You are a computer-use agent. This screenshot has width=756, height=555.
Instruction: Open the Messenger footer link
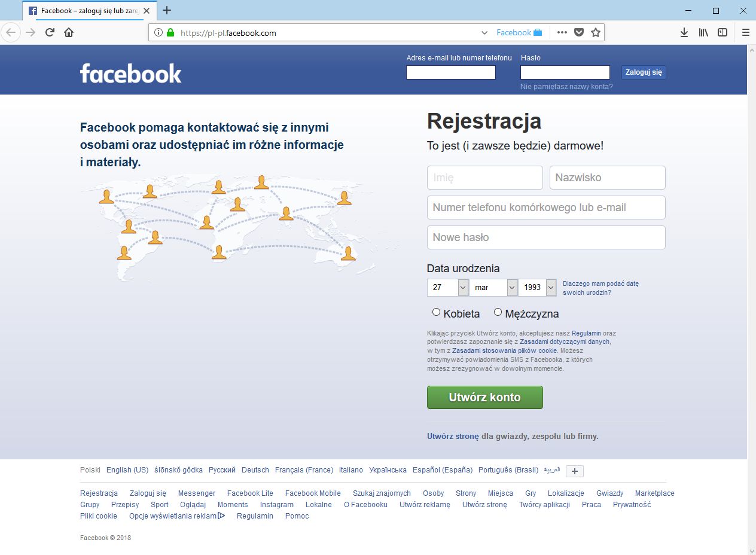pos(197,493)
